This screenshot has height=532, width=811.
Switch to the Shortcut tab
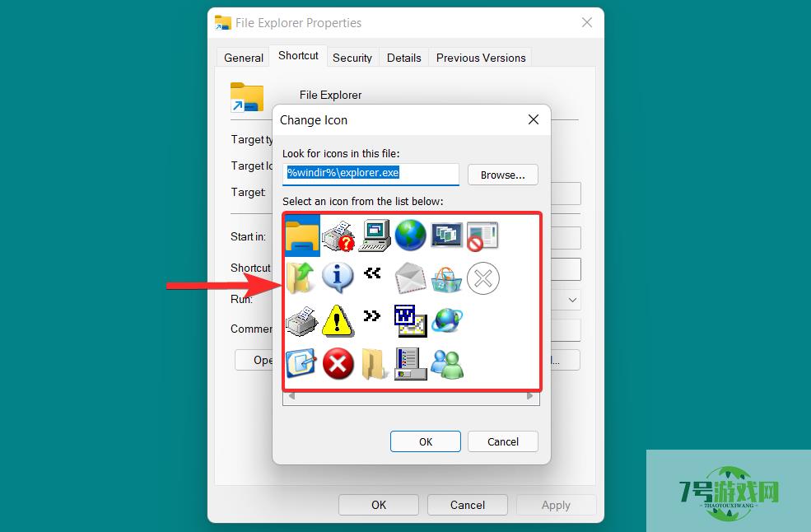pyautogui.click(x=298, y=55)
